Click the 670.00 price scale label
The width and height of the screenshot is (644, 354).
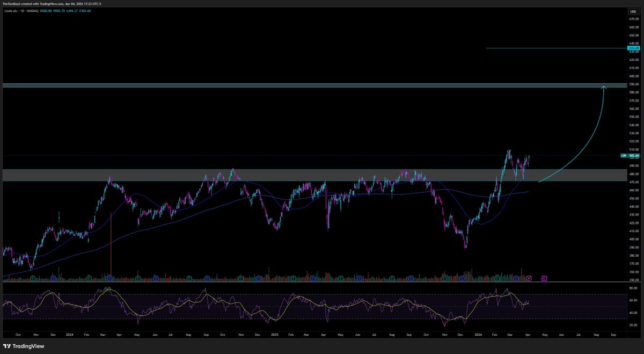634,19
